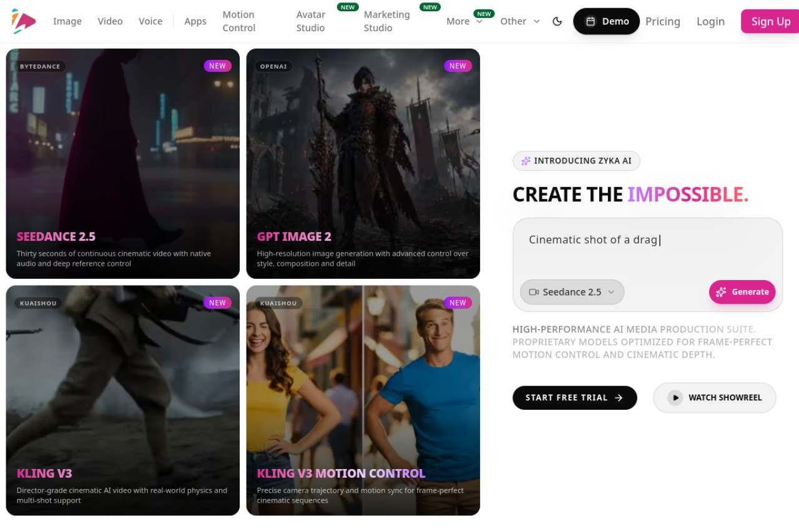Open the Seedance 2.5 card thumbnail
Screen dimensions: 799x532
pos(123,163)
